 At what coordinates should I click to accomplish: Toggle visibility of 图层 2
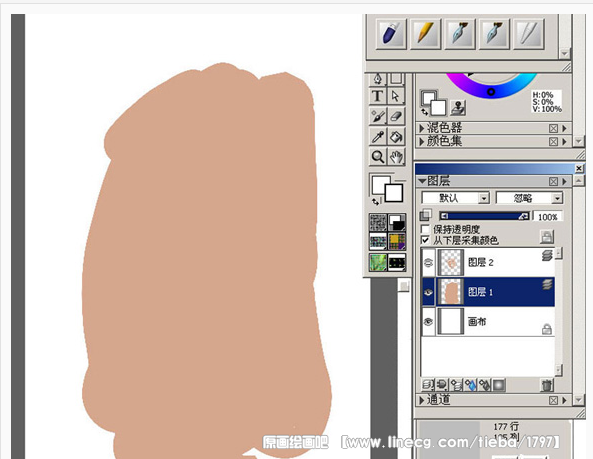(x=428, y=262)
